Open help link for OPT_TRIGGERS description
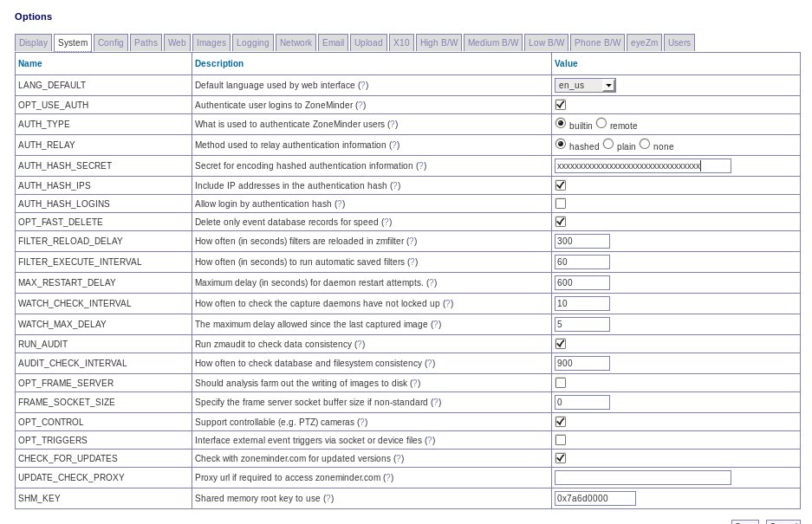Screen dimensions: 812x524 point(430,440)
